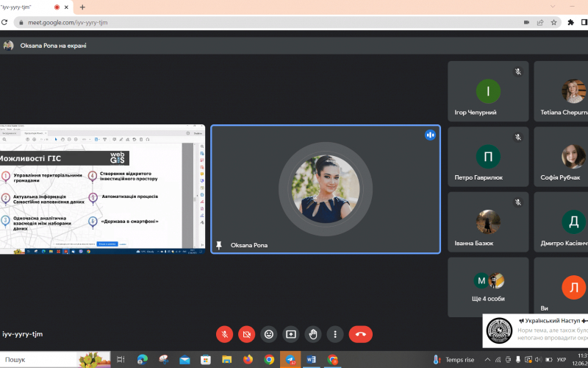Open a new browser tab
This screenshot has width=588, height=368.
82,7
